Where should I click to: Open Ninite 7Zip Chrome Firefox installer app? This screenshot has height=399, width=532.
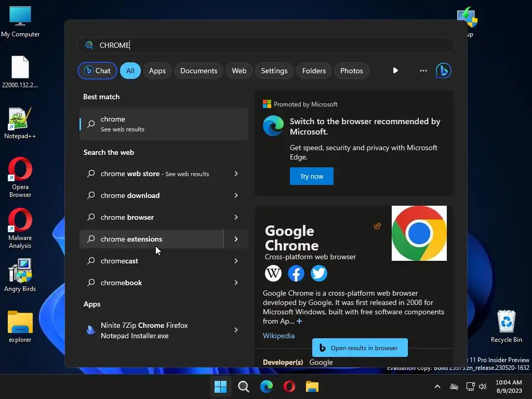coord(152,330)
